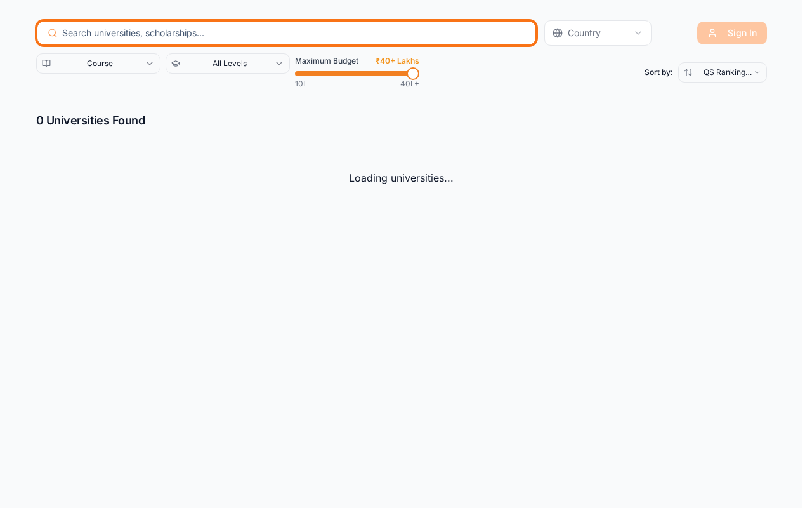Image resolution: width=812 pixels, height=508 pixels.
Task: Click the book icon in Course filter
Action: [x=46, y=63]
